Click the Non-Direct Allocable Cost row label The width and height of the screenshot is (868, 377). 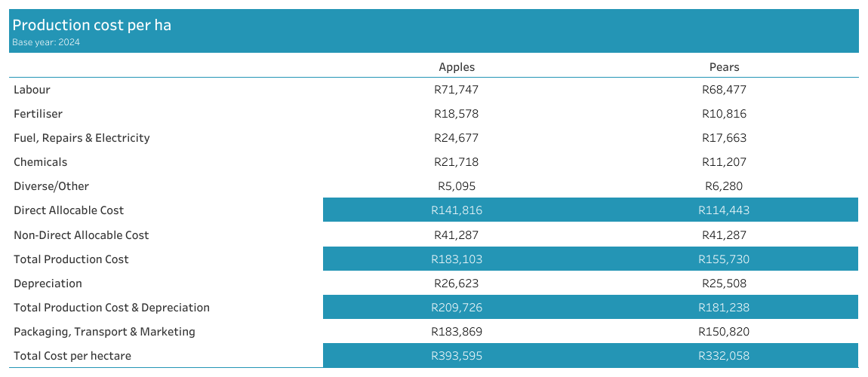[81, 235]
